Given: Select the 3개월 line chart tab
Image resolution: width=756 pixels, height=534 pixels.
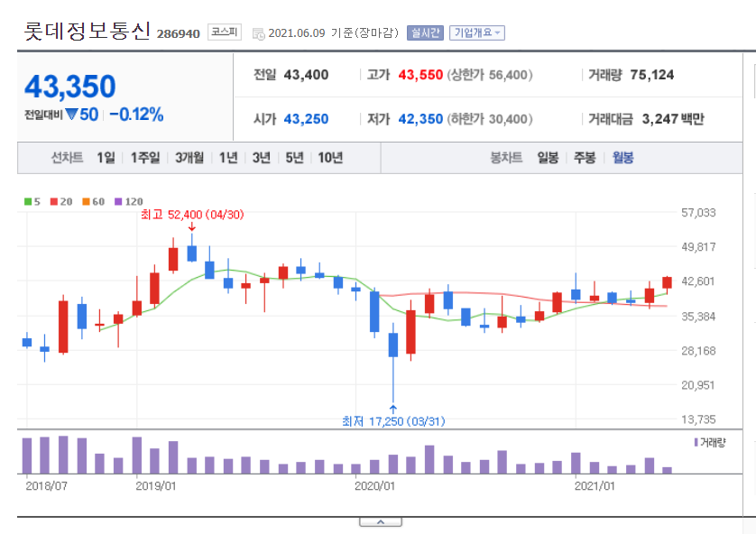Looking at the screenshot, I should click(189, 158).
